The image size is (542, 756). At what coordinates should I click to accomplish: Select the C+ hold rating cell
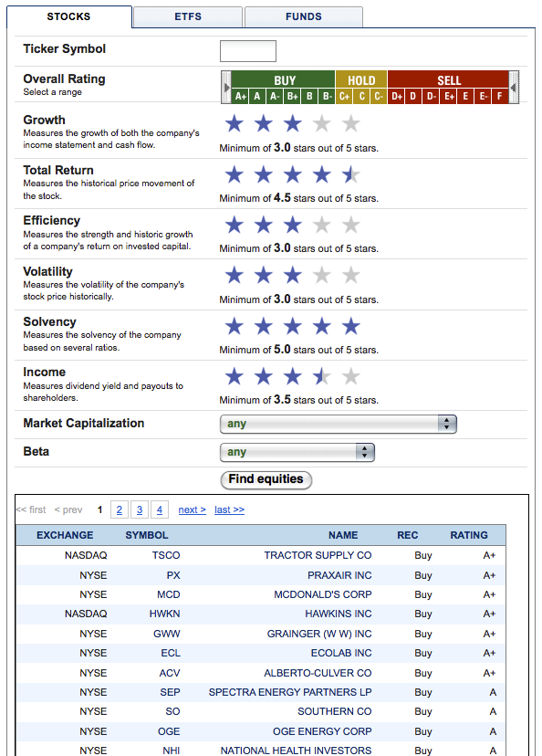[x=345, y=96]
